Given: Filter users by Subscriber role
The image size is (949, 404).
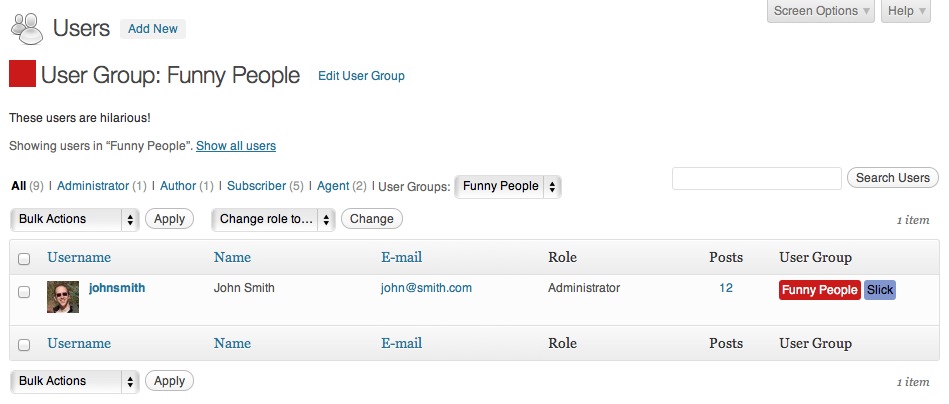Looking at the screenshot, I should [257, 186].
